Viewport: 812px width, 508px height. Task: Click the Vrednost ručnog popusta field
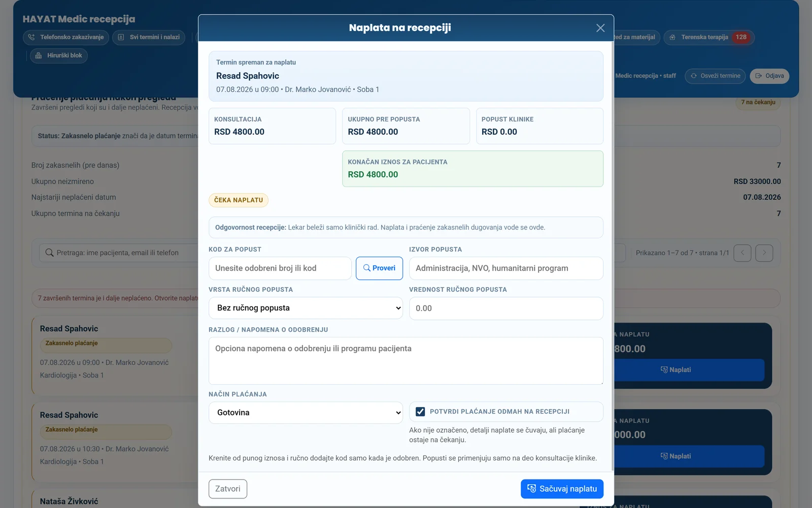click(x=506, y=308)
